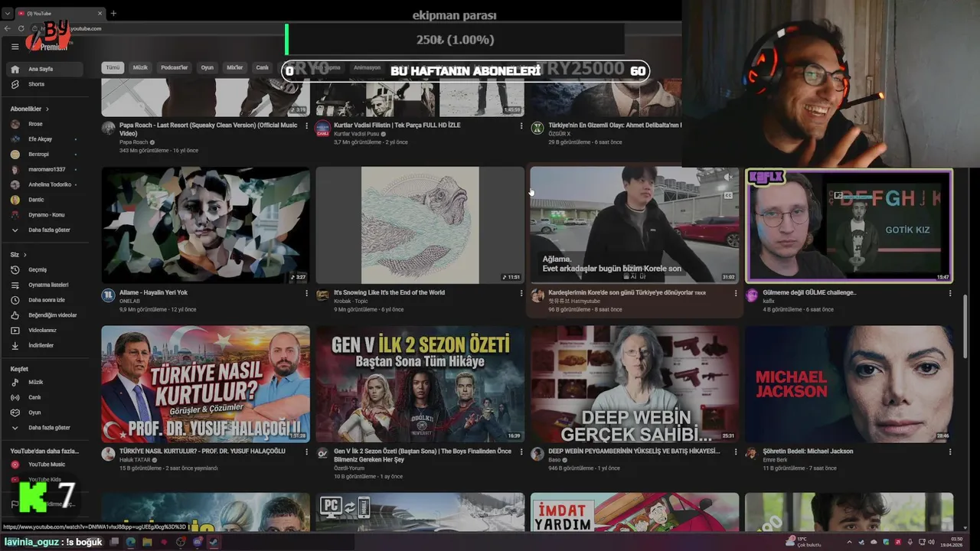Toggle captions on hovered video preview

coord(728,195)
